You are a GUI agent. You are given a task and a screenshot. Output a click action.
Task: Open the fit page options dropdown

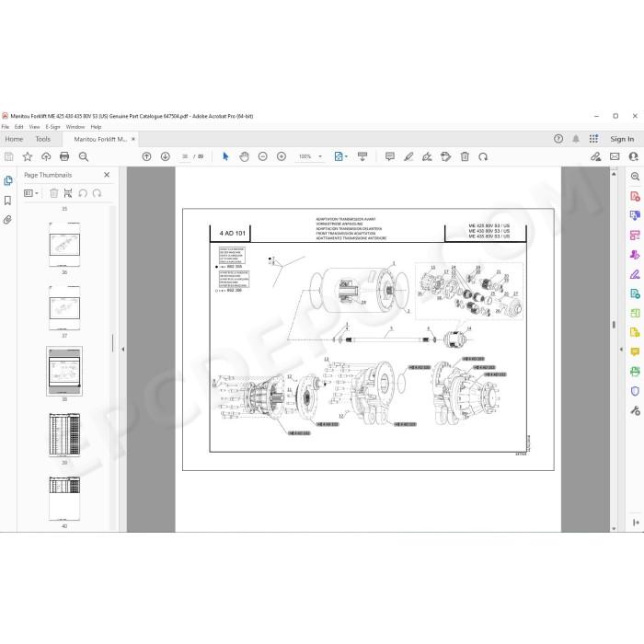341,156
